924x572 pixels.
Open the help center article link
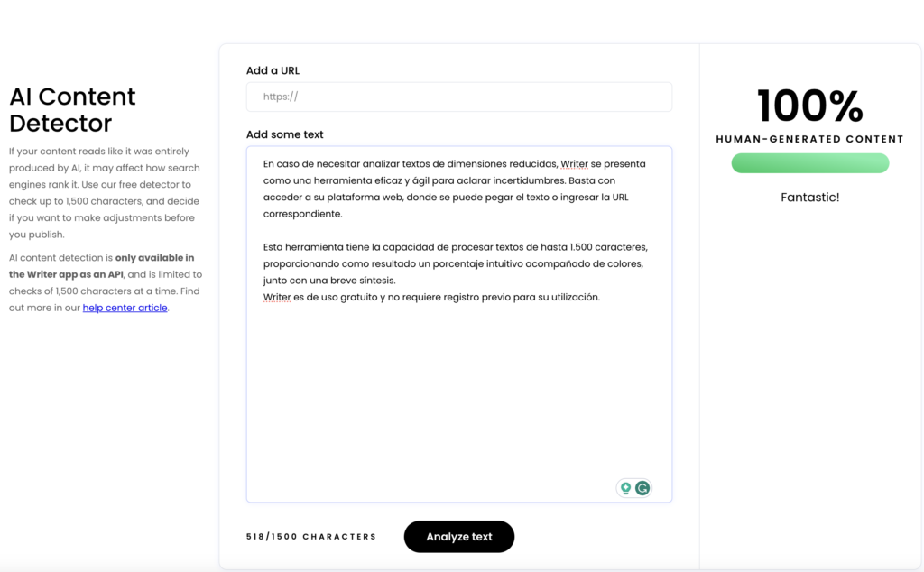(125, 308)
